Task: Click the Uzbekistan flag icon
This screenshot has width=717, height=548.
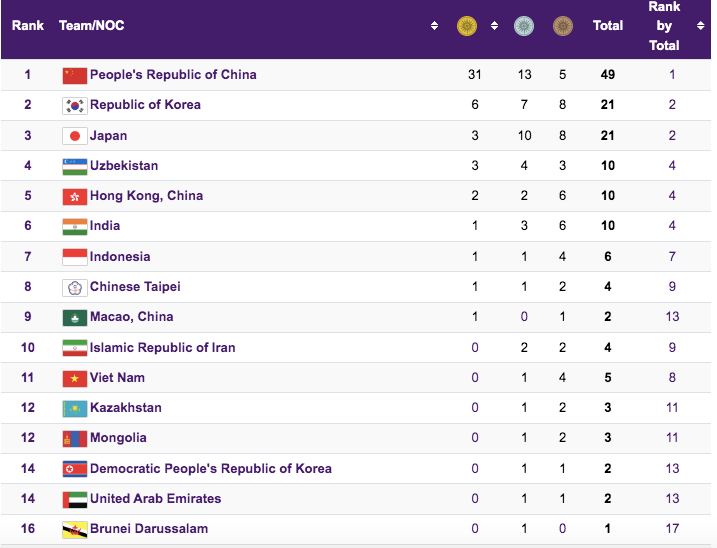Action: coord(75,166)
